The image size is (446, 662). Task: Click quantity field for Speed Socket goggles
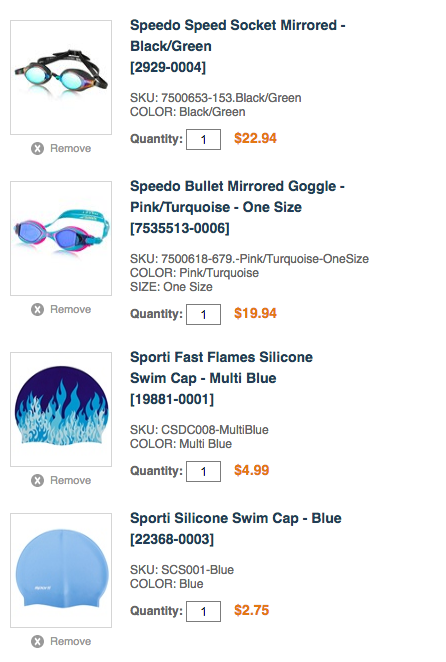click(204, 139)
